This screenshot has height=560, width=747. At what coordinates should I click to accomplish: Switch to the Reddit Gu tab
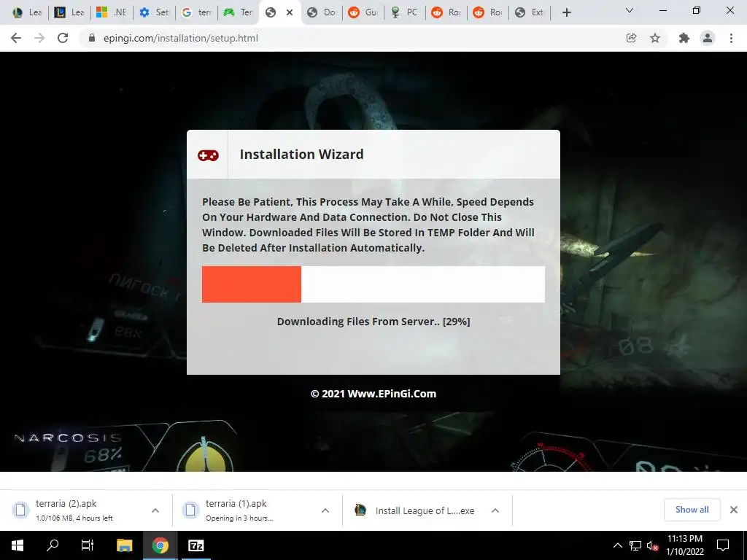pyautogui.click(x=363, y=12)
